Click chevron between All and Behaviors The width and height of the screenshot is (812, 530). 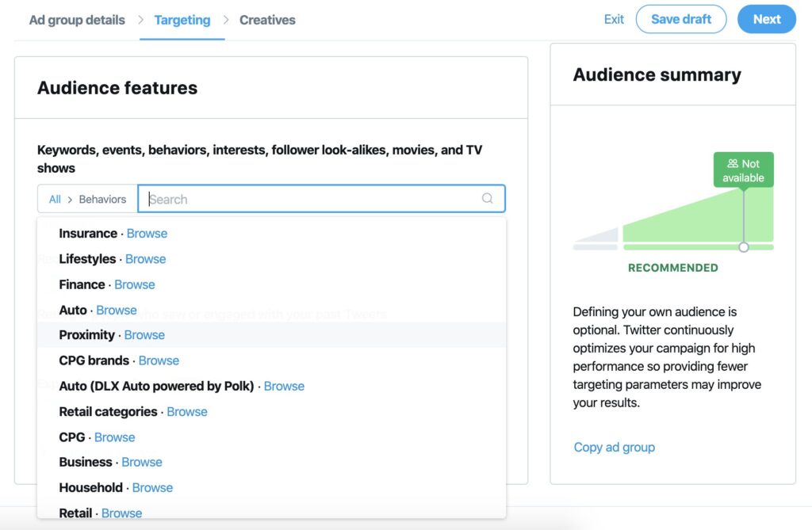[x=70, y=200]
